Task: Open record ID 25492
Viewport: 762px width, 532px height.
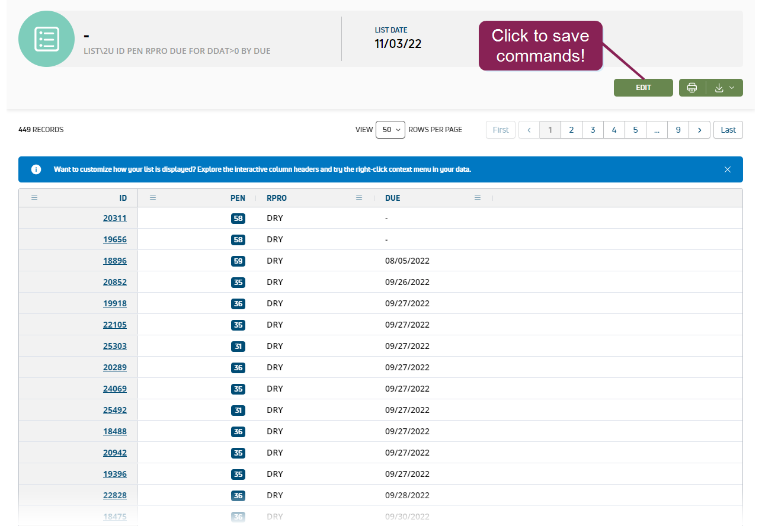Action: click(114, 410)
